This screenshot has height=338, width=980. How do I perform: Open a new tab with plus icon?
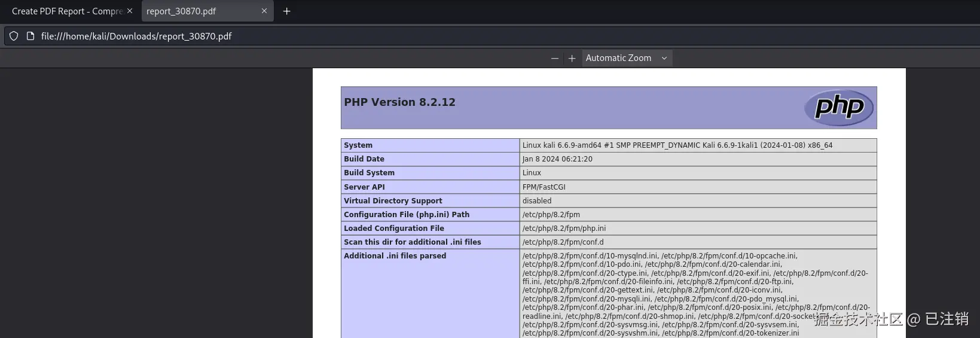pos(286,11)
